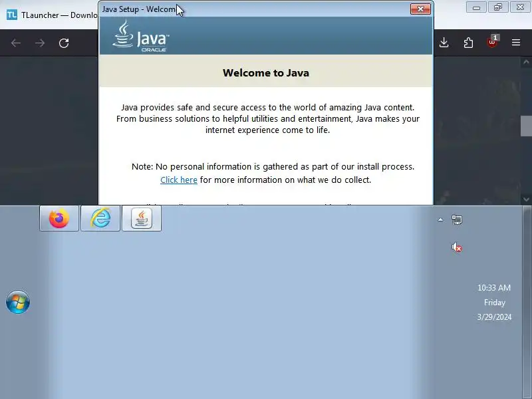Open the Windows Start orb
The image size is (532, 399).
point(18,302)
